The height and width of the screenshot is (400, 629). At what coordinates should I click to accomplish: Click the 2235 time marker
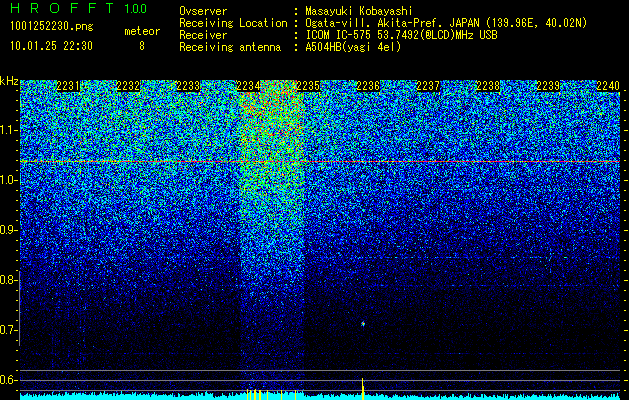tap(308, 86)
